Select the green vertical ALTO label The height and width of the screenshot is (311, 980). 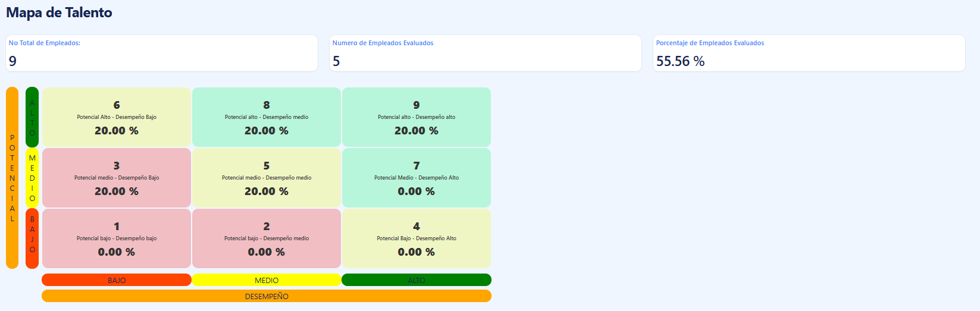32,117
